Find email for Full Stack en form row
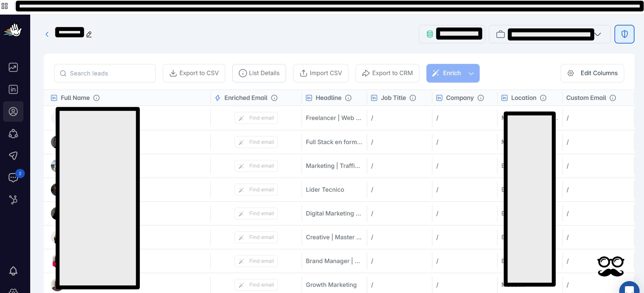 tap(256, 142)
